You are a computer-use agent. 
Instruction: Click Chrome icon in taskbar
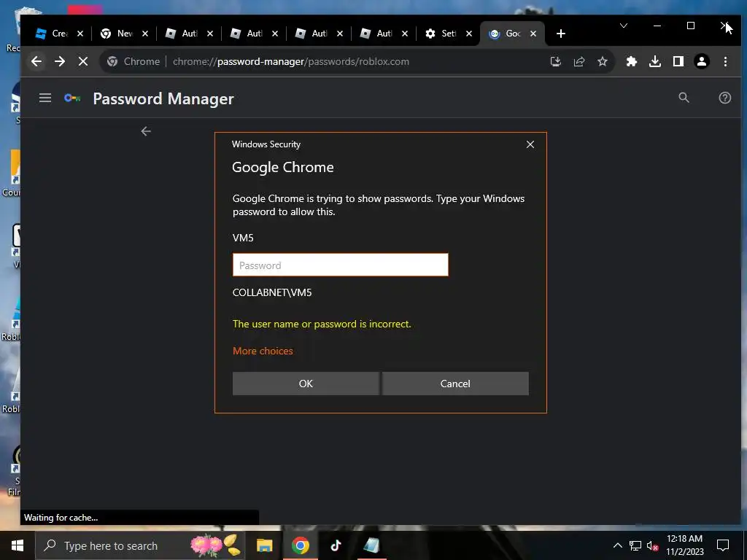pyautogui.click(x=300, y=545)
